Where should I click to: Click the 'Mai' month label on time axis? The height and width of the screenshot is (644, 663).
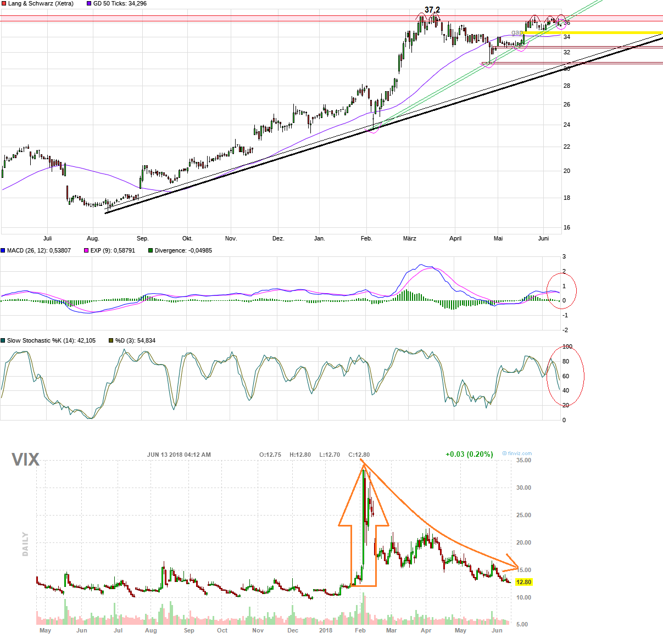[x=498, y=238]
